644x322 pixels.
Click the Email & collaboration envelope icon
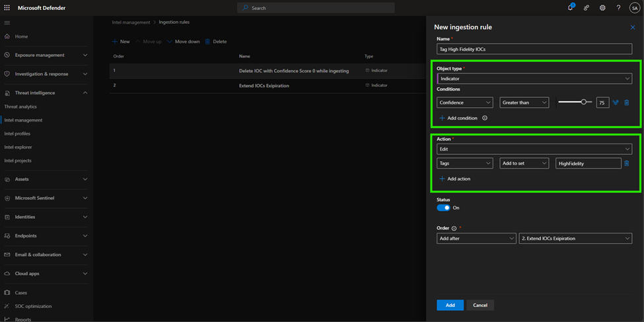(x=7, y=255)
